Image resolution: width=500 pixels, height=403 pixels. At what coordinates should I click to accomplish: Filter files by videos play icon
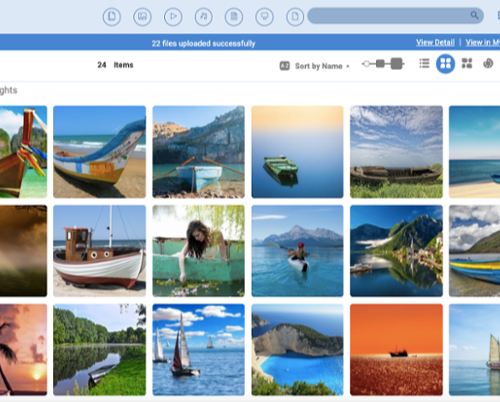pos(173,16)
